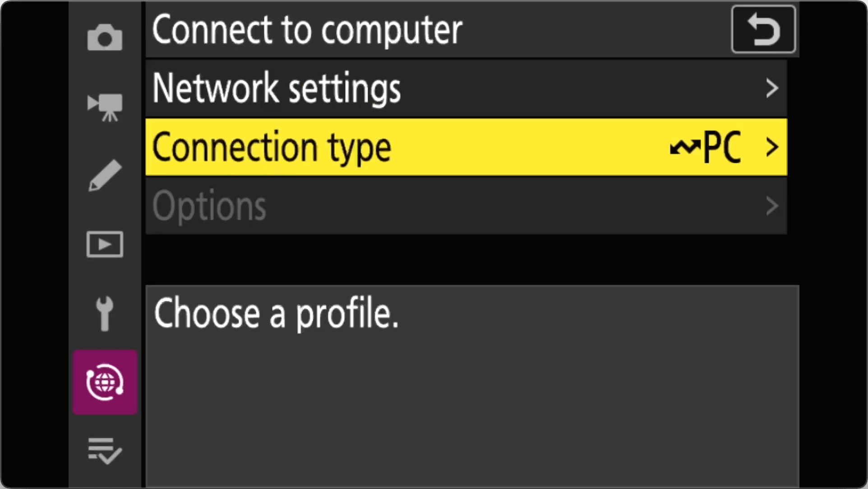
Task: Select the Movie Shooting menu icon
Action: tap(105, 106)
